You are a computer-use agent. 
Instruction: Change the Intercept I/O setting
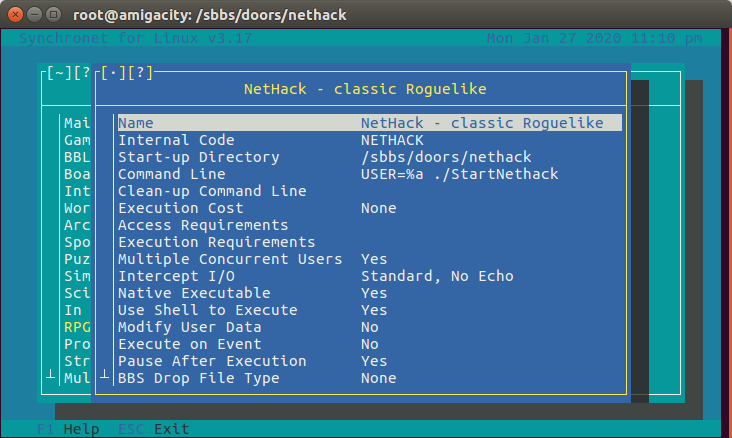pos(370,276)
